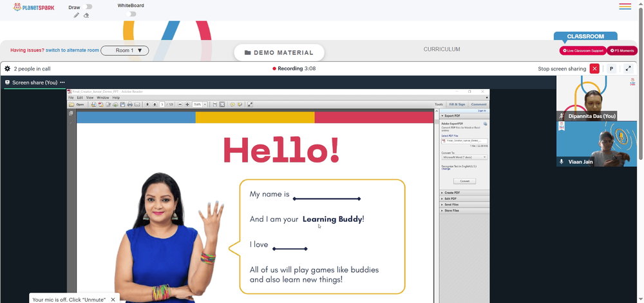Click the Save icon in Adobe Reader toolbar

122,104
